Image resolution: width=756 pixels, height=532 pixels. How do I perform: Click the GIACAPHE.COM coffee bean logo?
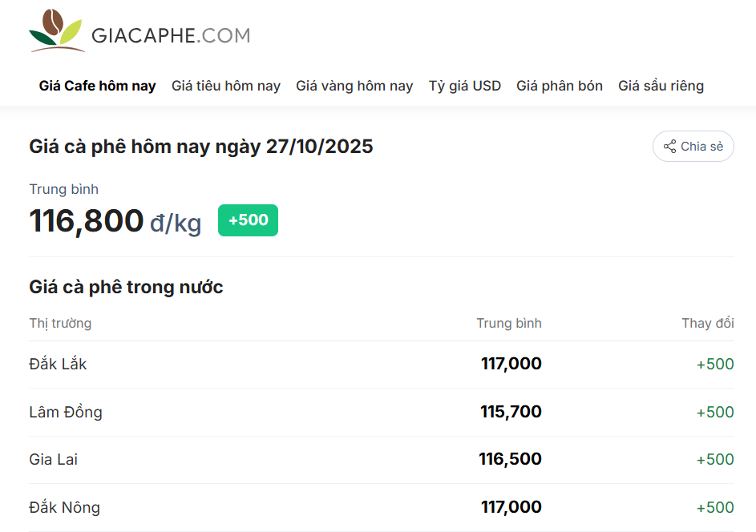(x=56, y=32)
